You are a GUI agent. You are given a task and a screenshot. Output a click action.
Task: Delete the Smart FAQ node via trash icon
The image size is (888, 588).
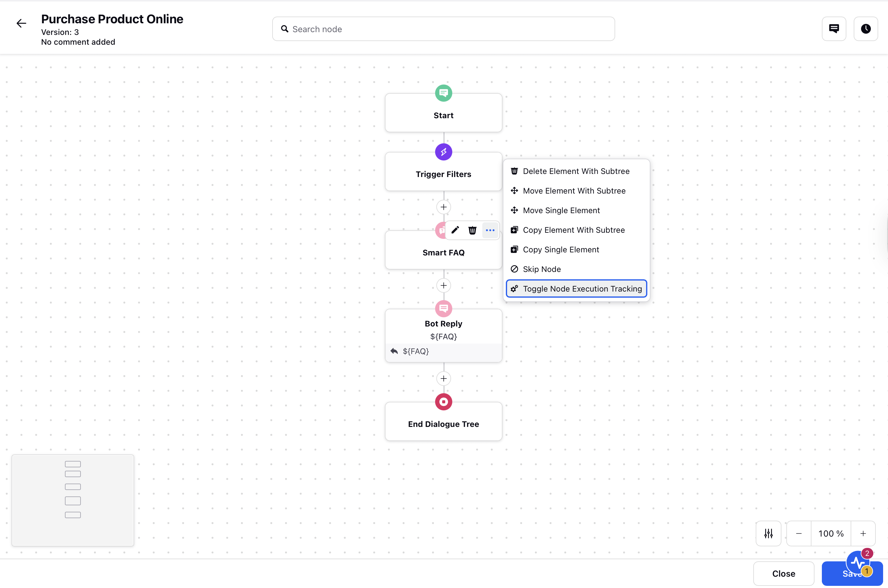click(x=472, y=230)
